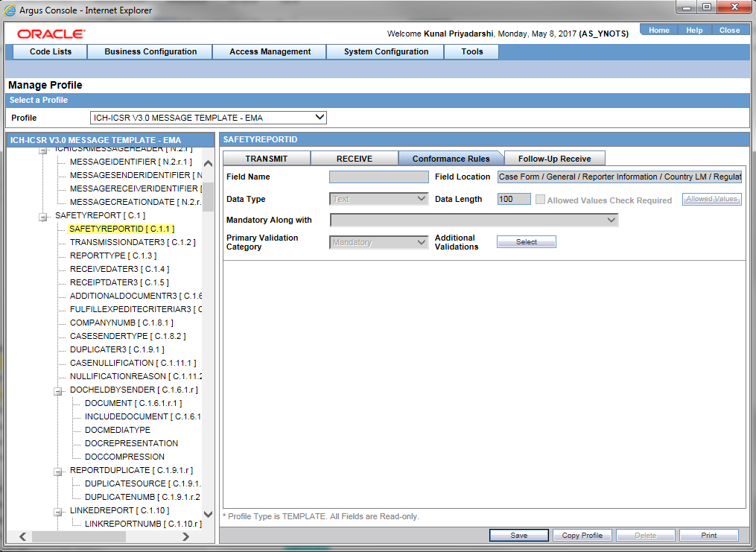Viewport: 756px width, 552px height.
Task: Collapse the DOCHELDBYSENDER tree node
Action: [58, 391]
